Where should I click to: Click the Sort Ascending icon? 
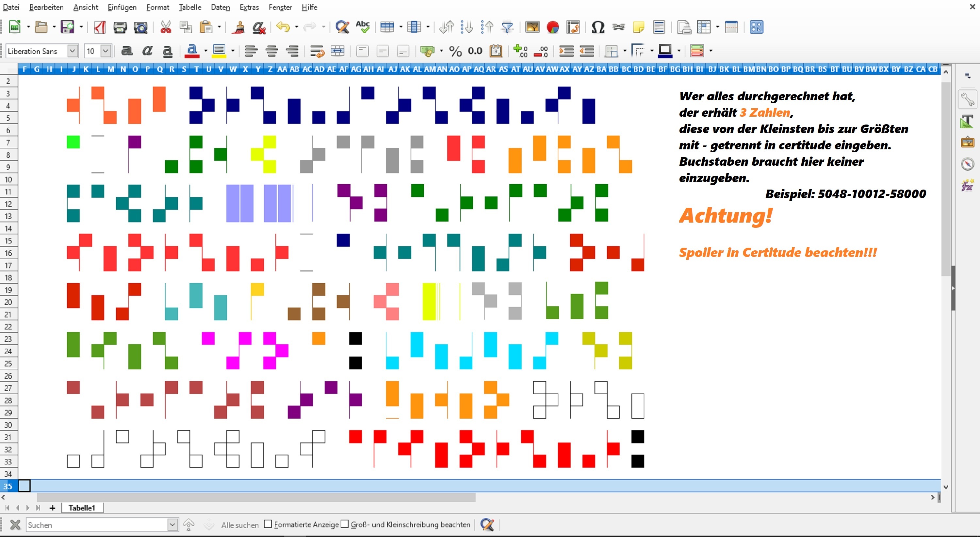tap(466, 27)
